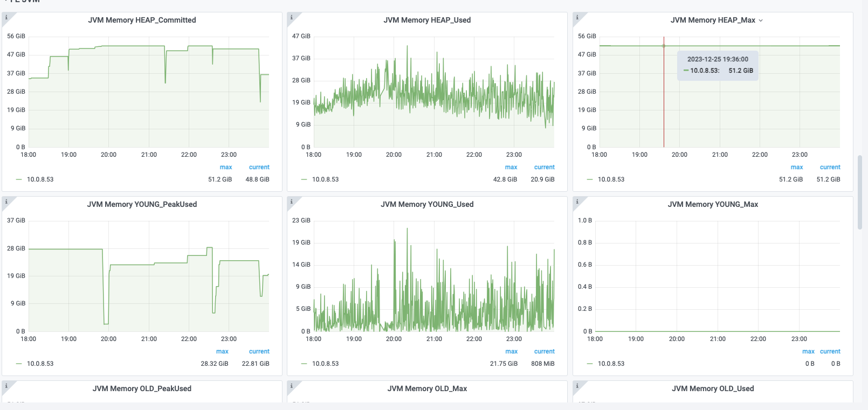
Task: Open info icon on JVM Memory YOUNG_Used panel
Action: coord(291,201)
